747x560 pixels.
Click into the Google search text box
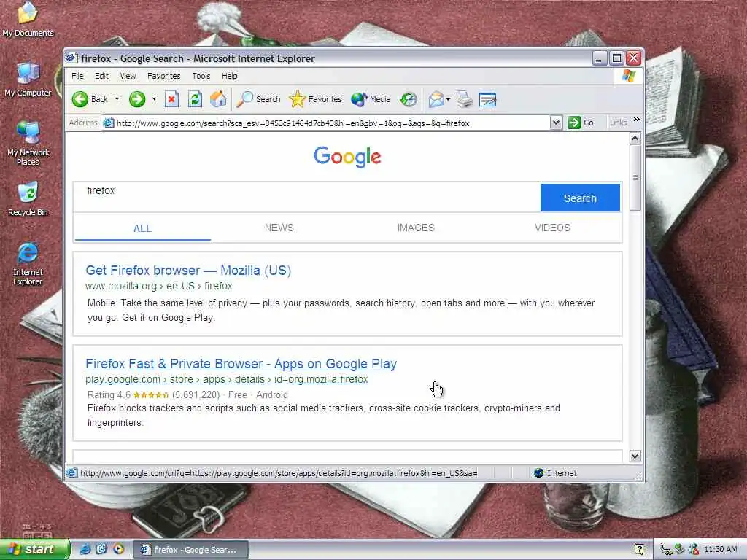(x=306, y=197)
